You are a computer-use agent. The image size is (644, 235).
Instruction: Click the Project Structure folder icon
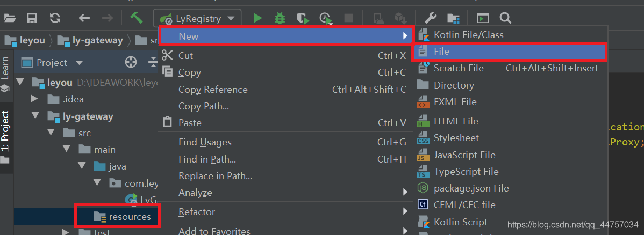tap(453, 18)
